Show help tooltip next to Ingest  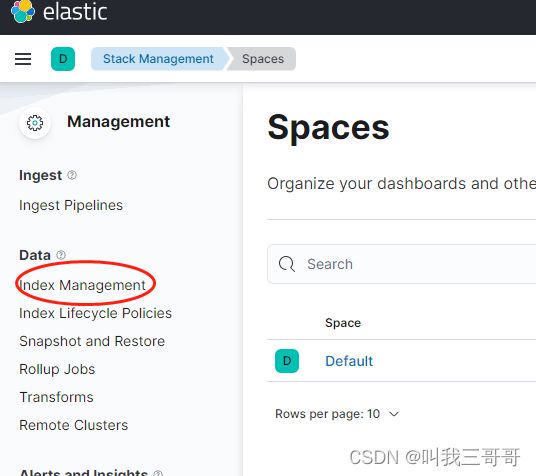pyautogui.click(x=72, y=175)
